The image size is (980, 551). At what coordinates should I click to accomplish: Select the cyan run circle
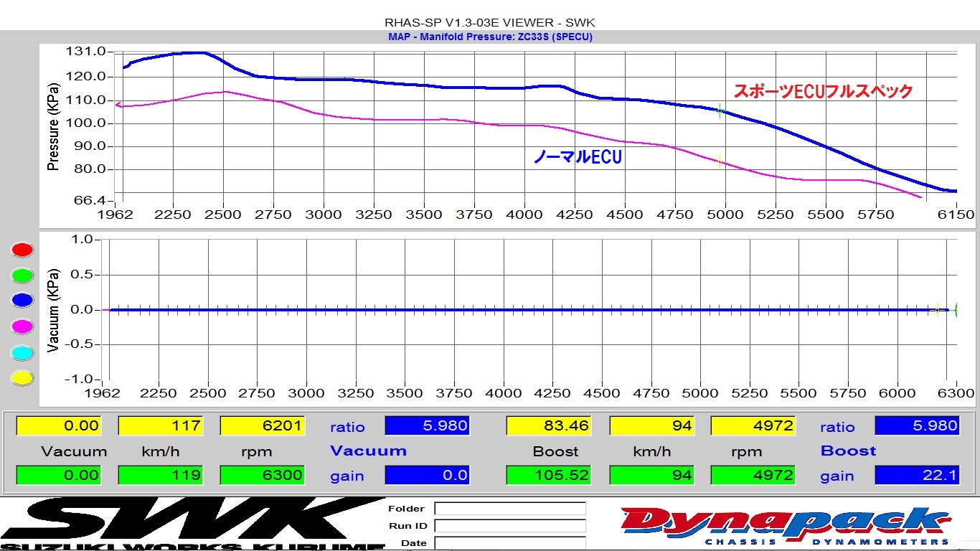click(x=22, y=353)
